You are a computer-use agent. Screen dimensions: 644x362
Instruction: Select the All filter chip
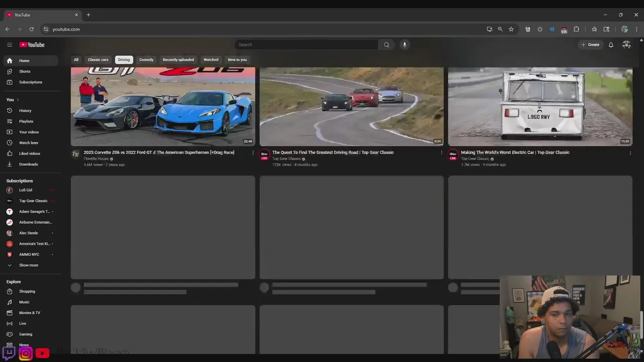point(76,60)
